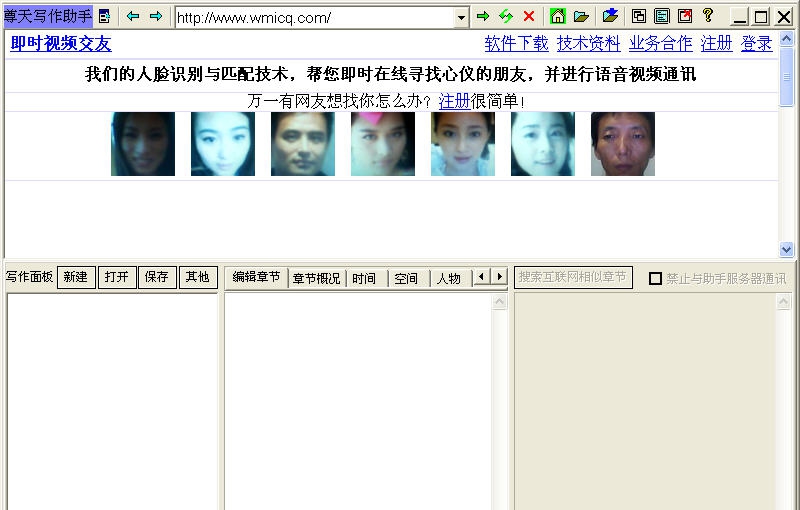Viewport: 800px width, 510px height.
Task: Stop loading with the red X icon
Action: 529,17
